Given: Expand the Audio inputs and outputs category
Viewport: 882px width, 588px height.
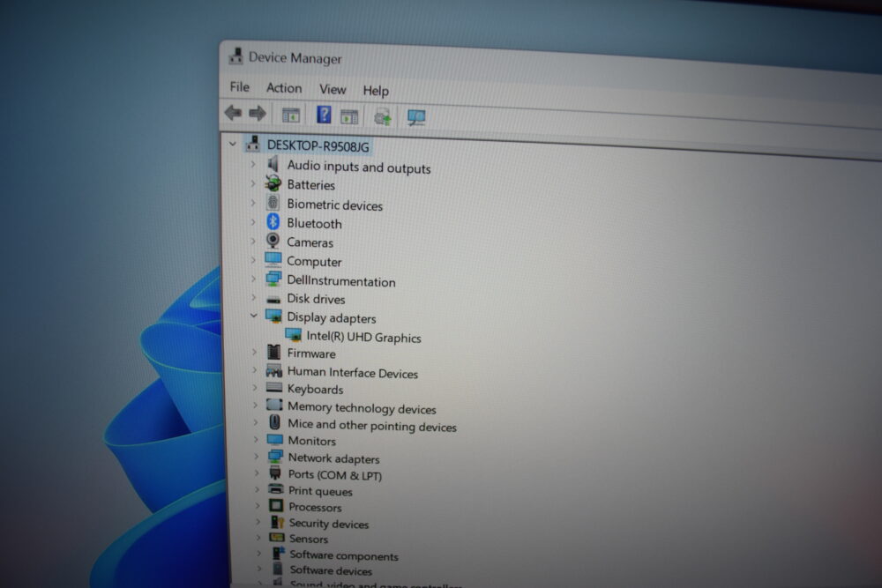Looking at the screenshot, I should [x=252, y=164].
